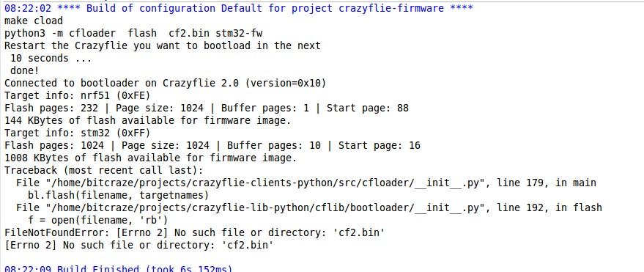The image size is (644, 272).
Task: Click the 'bl.flash(filename, targetnames)' line
Action: [118, 195]
